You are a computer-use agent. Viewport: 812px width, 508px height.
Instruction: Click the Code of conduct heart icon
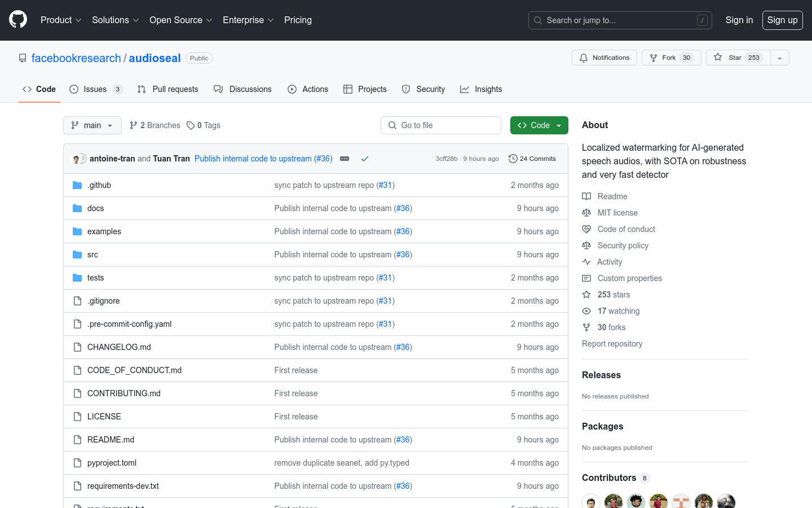[586, 229]
